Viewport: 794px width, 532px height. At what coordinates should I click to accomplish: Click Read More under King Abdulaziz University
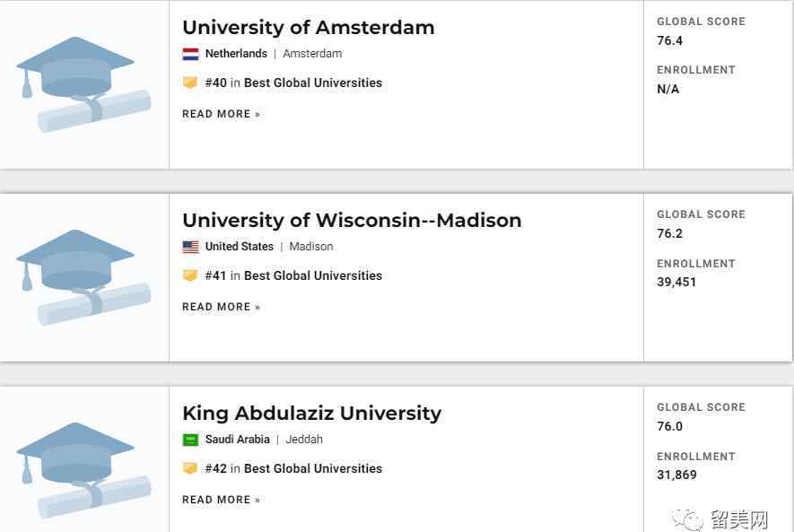(221, 500)
